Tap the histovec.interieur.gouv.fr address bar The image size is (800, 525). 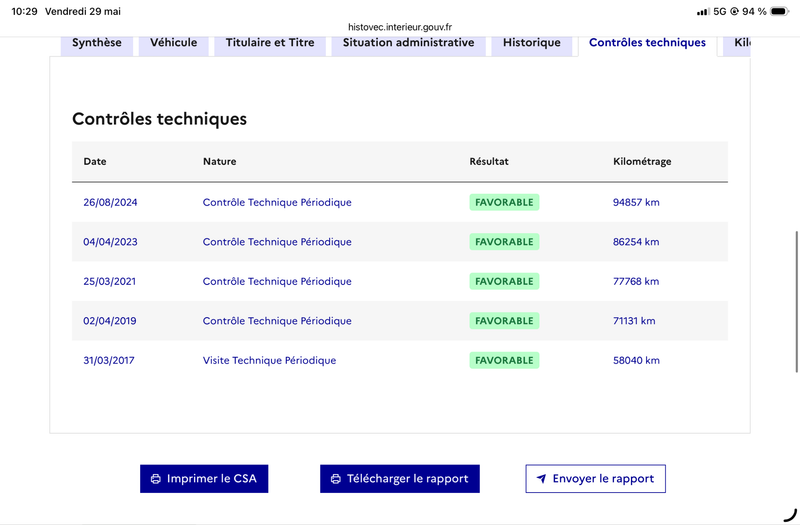[x=400, y=27]
